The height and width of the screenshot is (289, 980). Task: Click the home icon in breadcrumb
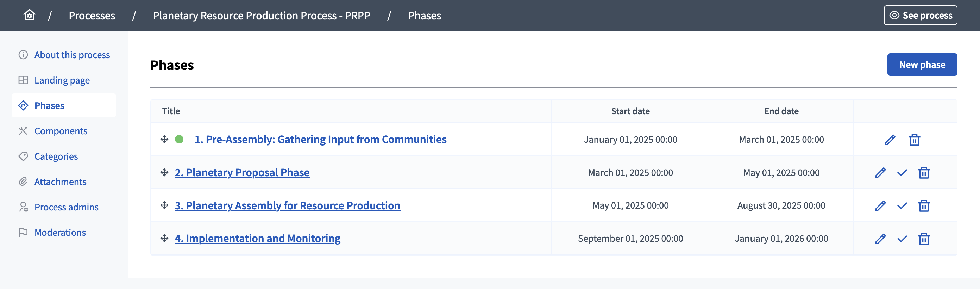pyautogui.click(x=29, y=15)
